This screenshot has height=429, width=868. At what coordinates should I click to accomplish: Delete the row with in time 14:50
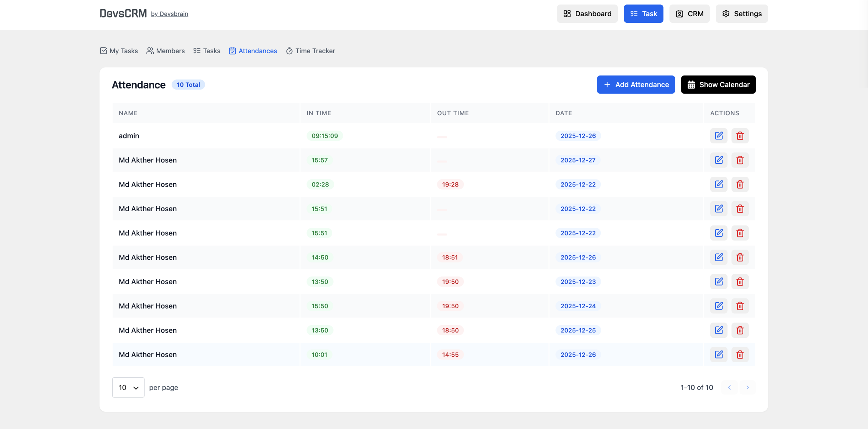click(740, 257)
